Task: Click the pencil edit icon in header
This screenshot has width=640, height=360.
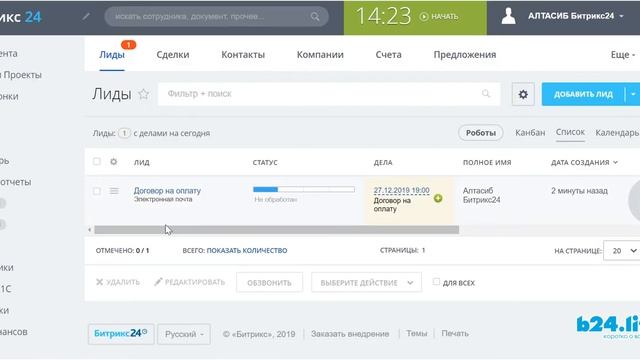Action: tap(86, 16)
